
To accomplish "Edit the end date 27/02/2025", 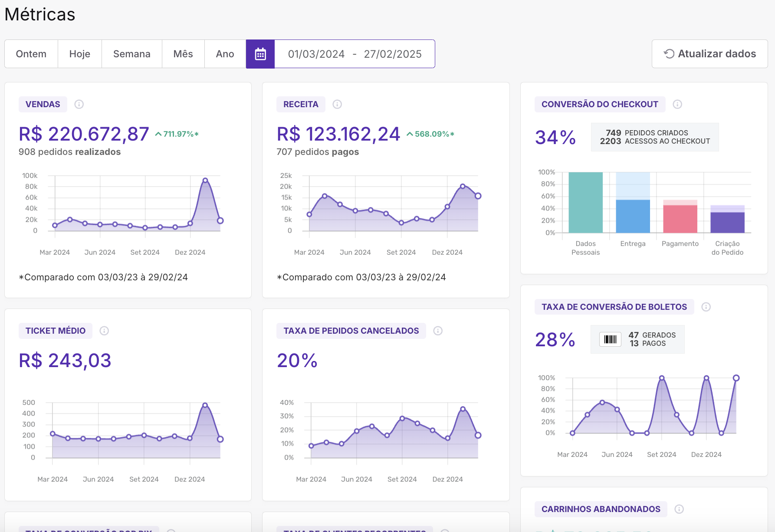I will 393,54.
